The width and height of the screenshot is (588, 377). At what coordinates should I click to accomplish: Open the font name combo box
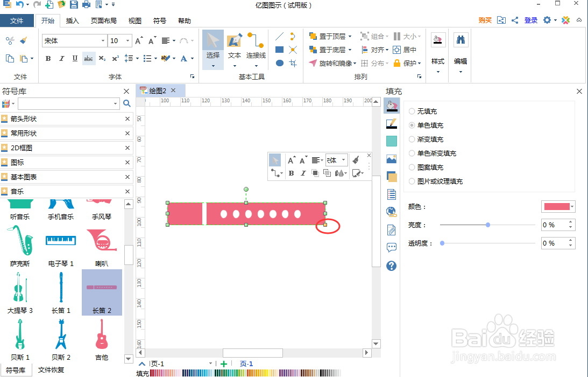click(x=74, y=40)
